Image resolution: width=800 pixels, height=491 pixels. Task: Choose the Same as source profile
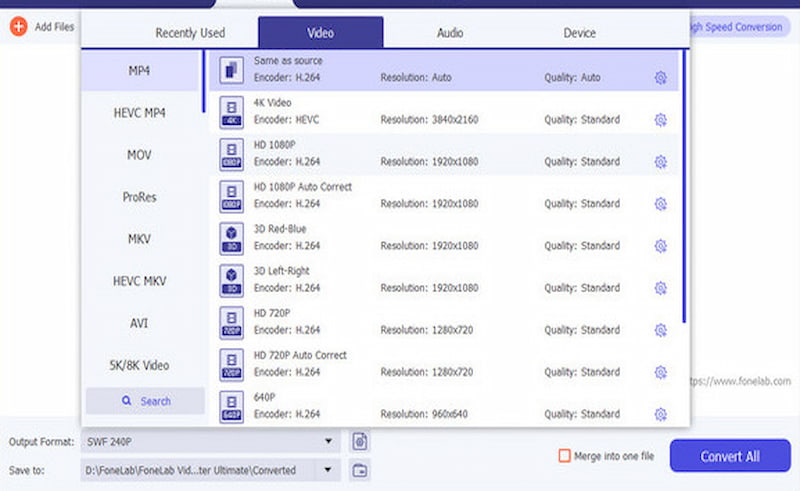444,70
